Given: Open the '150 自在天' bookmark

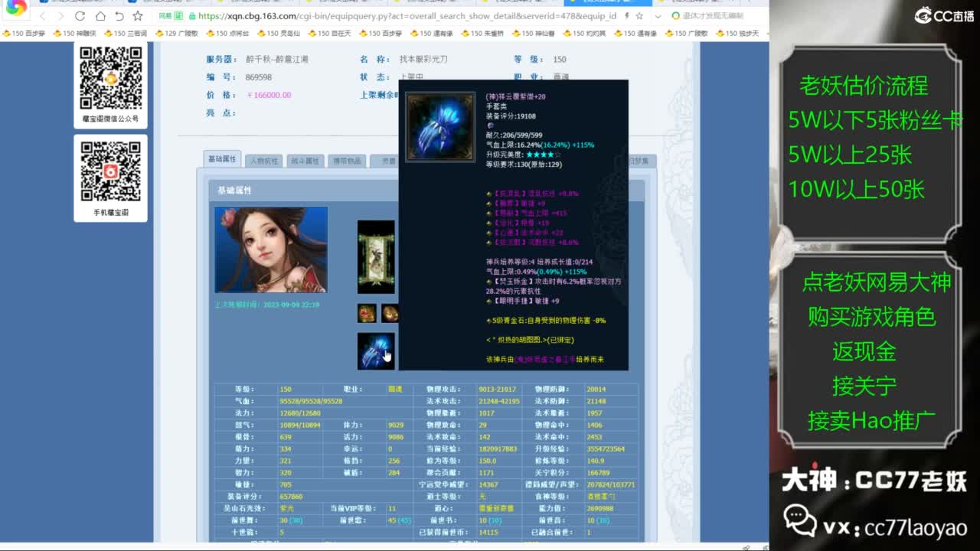Looking at the screenshot, I should click(x=329, y=34).
